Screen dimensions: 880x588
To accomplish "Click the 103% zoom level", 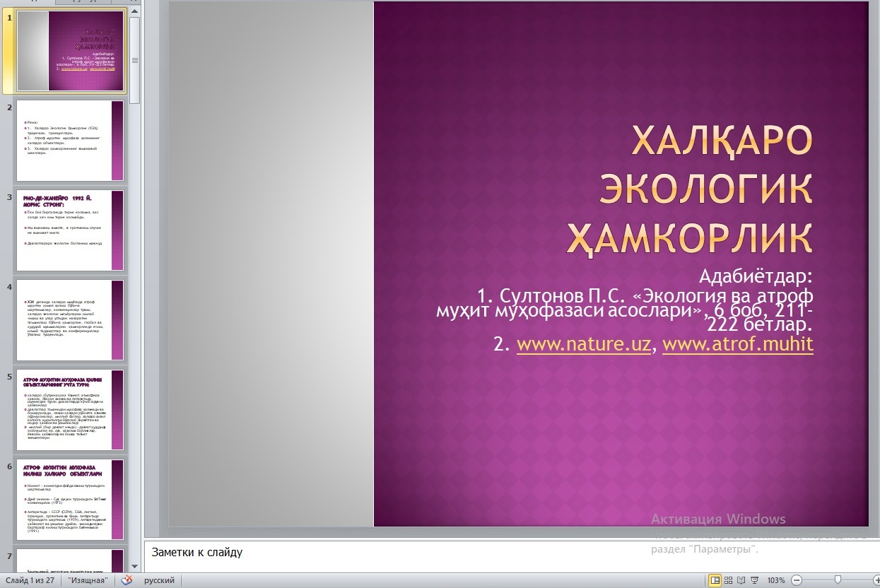I will [776, 580].
